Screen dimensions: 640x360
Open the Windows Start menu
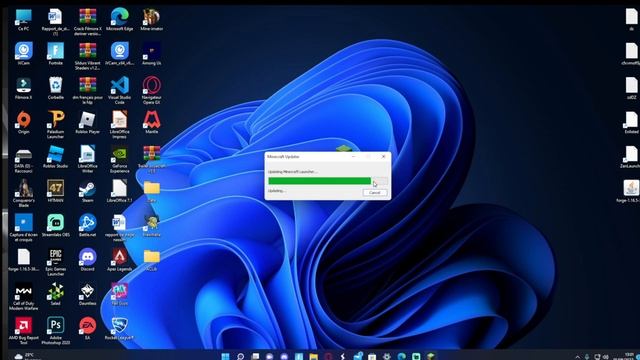coord(225,356)
